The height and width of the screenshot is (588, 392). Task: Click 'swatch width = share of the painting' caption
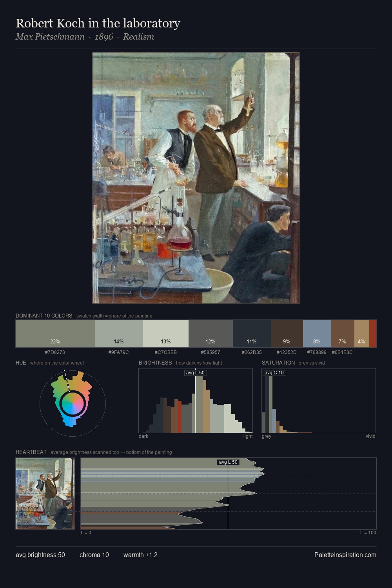click(114, 316)
